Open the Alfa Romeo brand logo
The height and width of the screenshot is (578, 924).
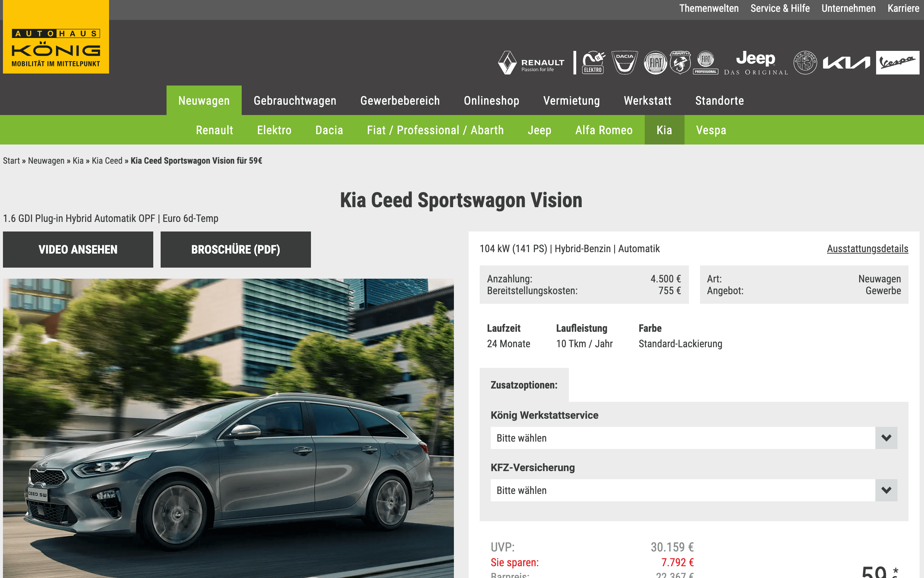805,62
